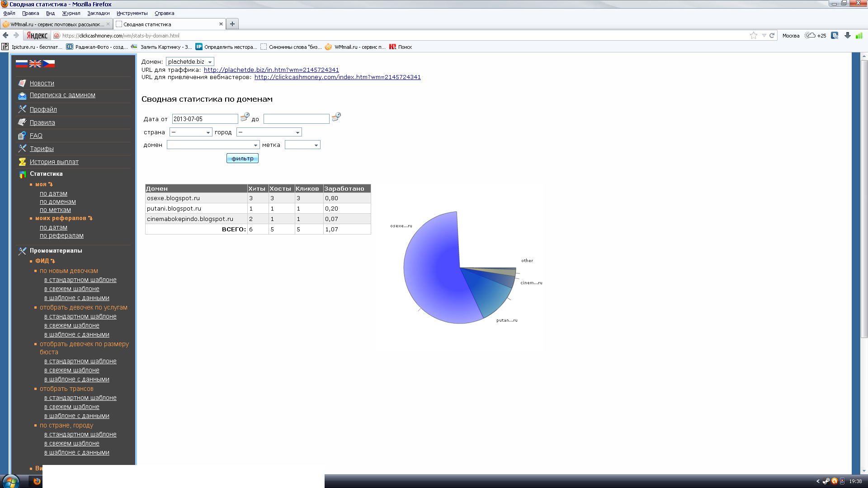Viewport: 868px width, 488px height.
Task: Open new tab with the plus button
Action: [232, 24]
